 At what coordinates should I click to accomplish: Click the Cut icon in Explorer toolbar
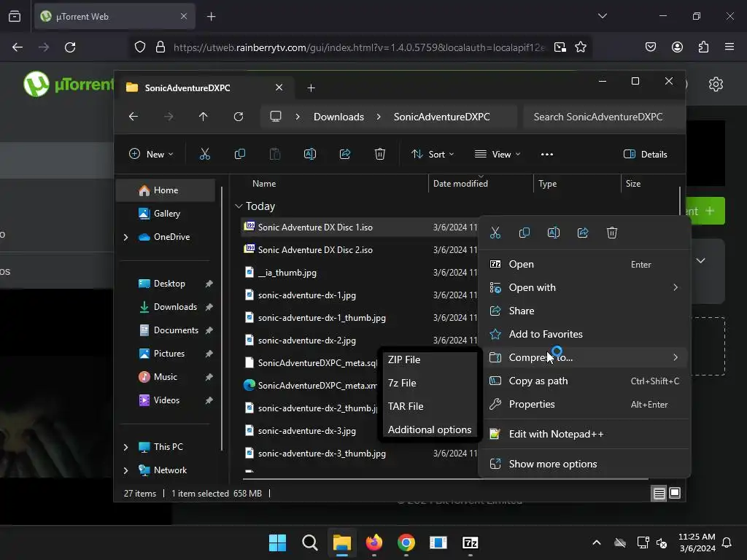(204, 154)
